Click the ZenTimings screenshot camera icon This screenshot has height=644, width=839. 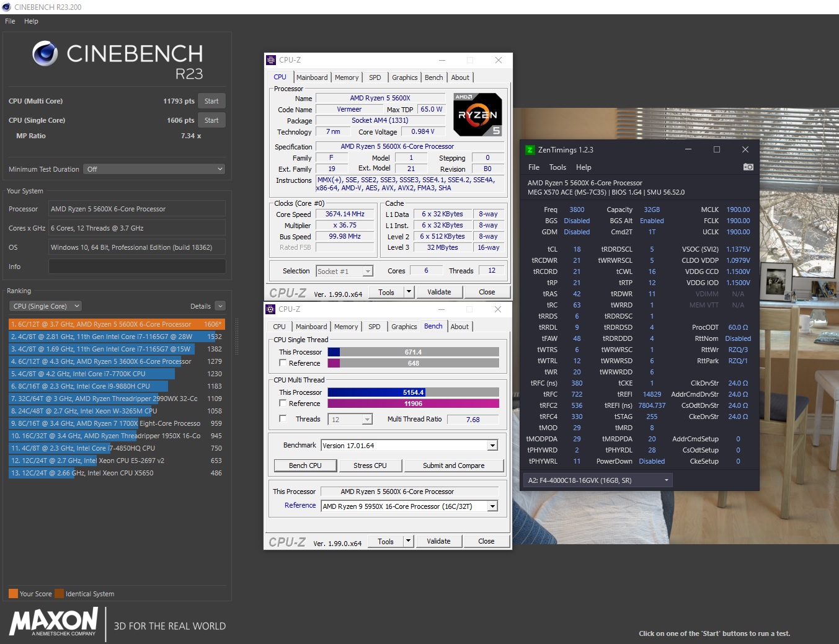748,167
